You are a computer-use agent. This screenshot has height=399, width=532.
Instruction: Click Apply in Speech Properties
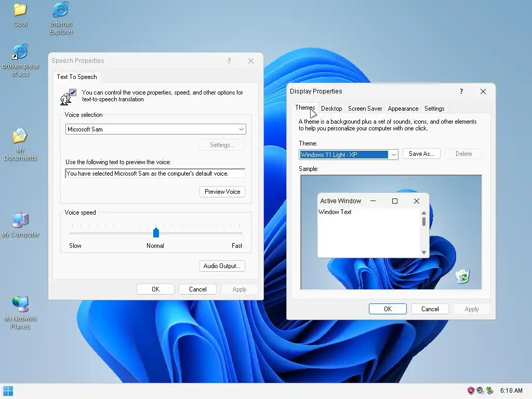click(x=240, y=289)
